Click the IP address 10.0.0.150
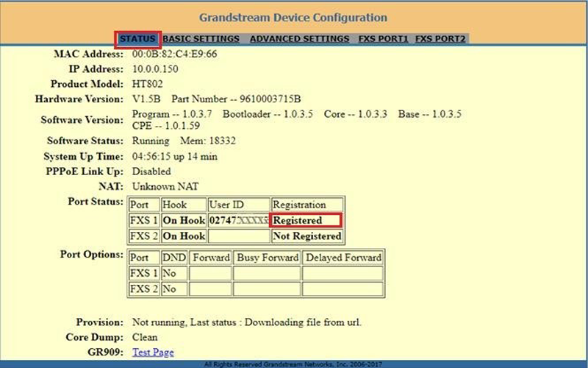This screenshot has height=368, width=588. 156,69
